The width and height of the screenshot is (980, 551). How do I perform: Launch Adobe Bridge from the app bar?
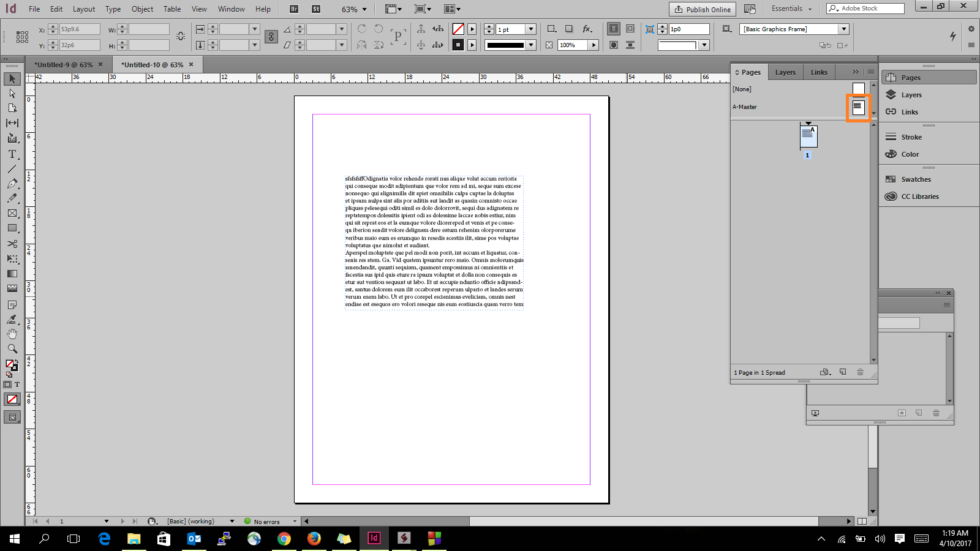pyautogui.click(x=293, y=9)
